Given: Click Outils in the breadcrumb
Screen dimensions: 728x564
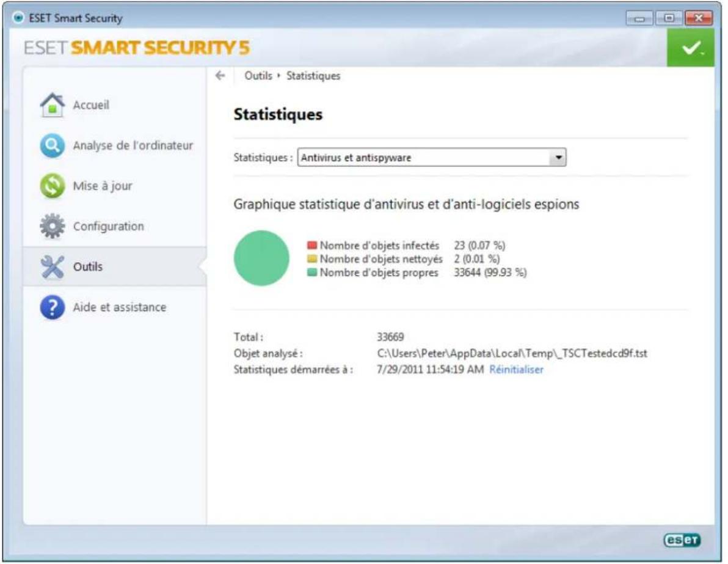Looking at the screenshot, I should click(x=258, y=76).
